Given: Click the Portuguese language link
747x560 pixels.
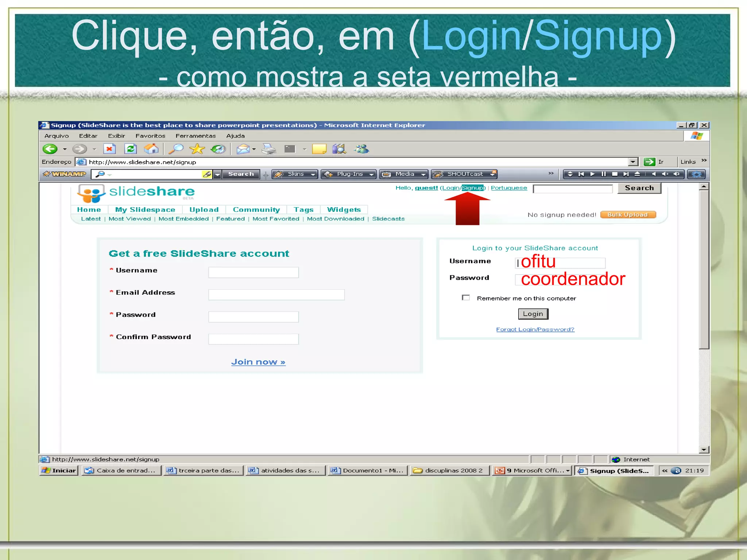Looking at the screenshot, I should click(x=509, y=188).
